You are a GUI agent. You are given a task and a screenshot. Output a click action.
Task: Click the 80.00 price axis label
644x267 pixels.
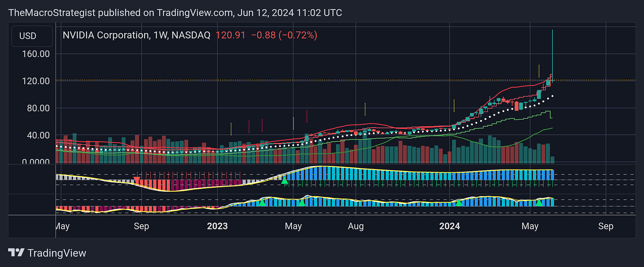(37, 108)
